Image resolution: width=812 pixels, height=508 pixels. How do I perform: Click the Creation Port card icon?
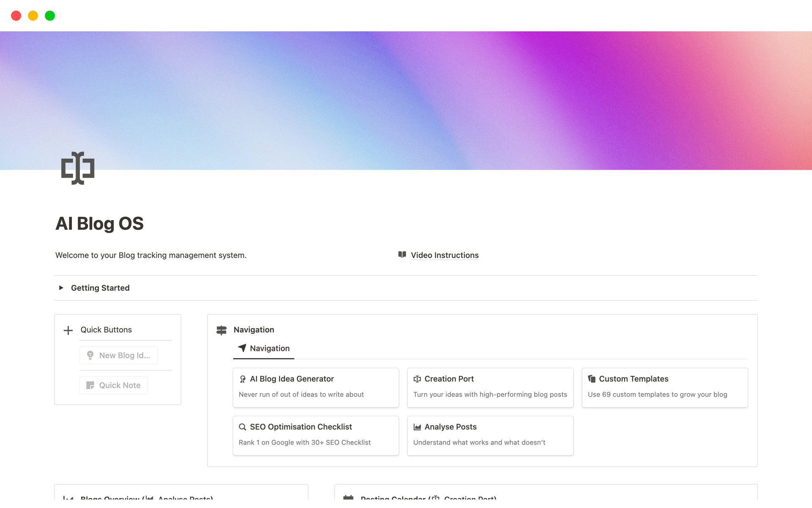417,379
